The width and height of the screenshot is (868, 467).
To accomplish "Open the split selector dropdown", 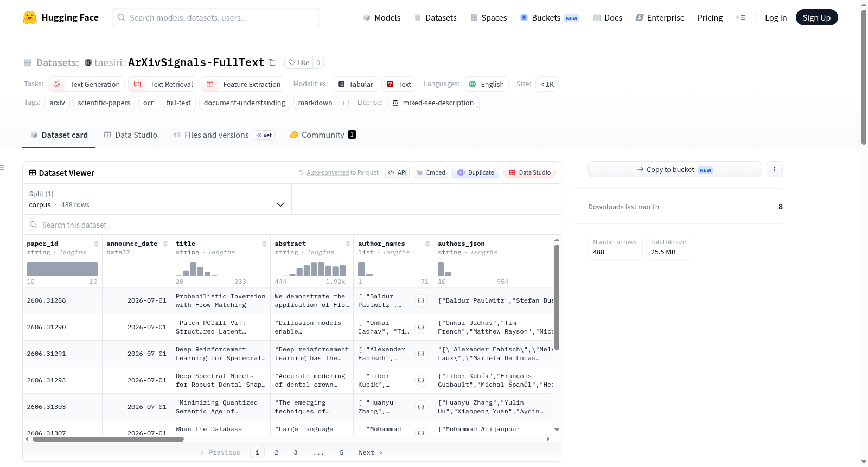I will click(x=157, y=199).
